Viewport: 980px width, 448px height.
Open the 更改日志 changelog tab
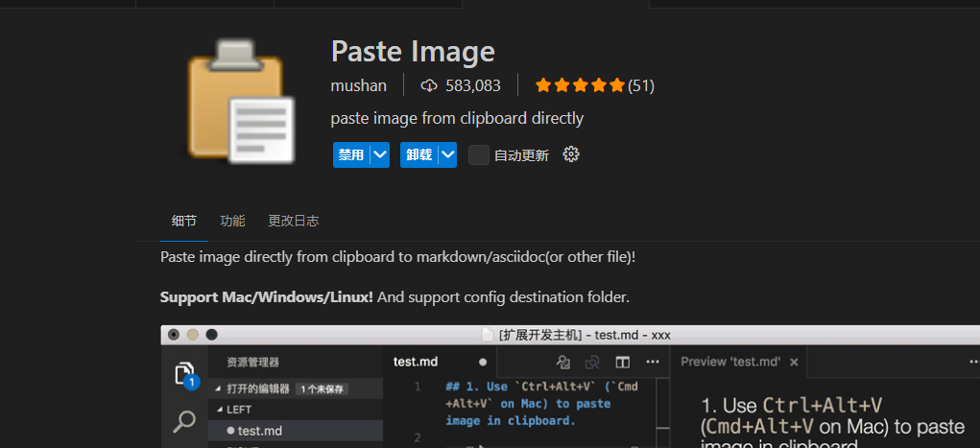pyautogui.click(x=294, y=221)
